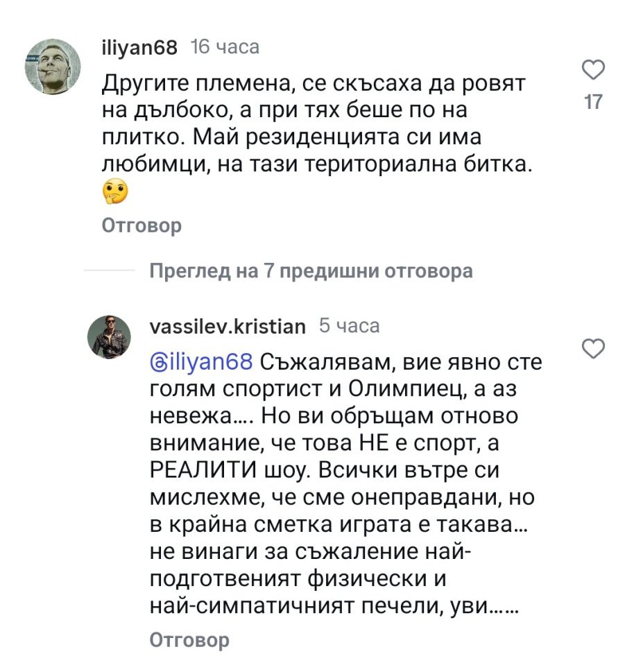Viewport: 634px width, 672px height.
Task: Open the @iliyan68 mention link
Action: click(203, 361)
